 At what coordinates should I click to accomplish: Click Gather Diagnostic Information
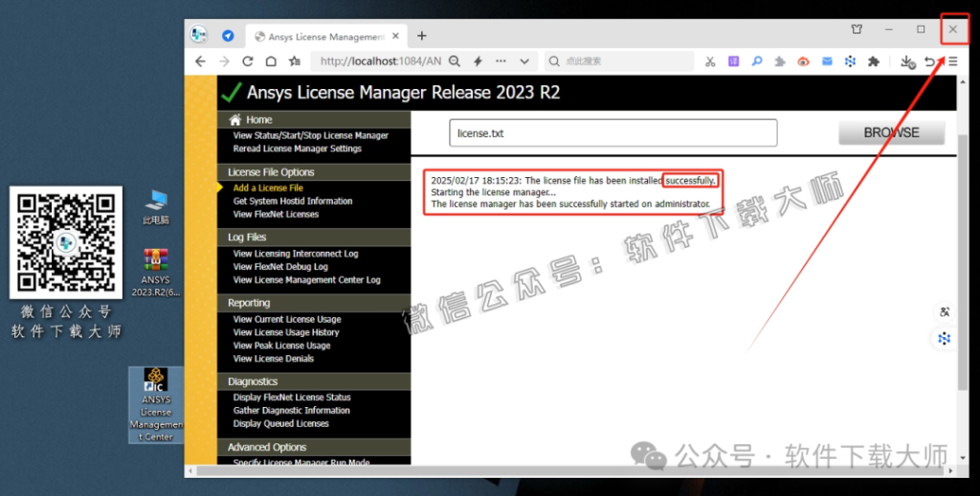[291, 411]
